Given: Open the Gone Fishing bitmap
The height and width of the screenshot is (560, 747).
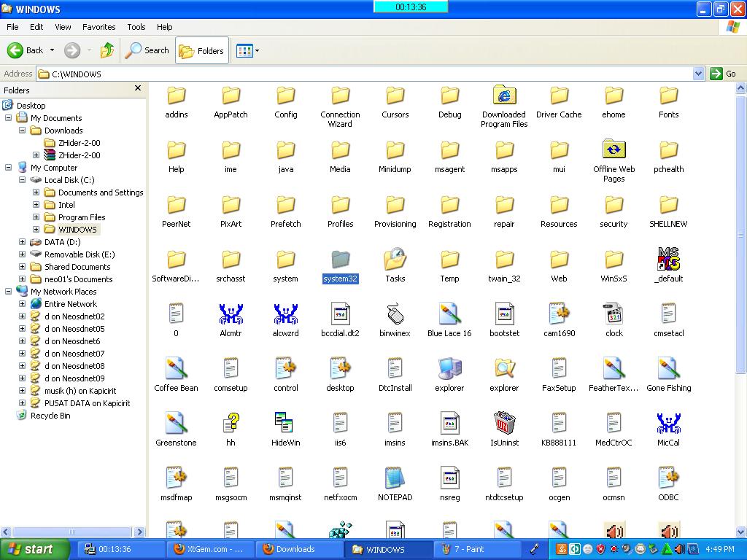Looking at the screenshot, I should pos(668,369).
